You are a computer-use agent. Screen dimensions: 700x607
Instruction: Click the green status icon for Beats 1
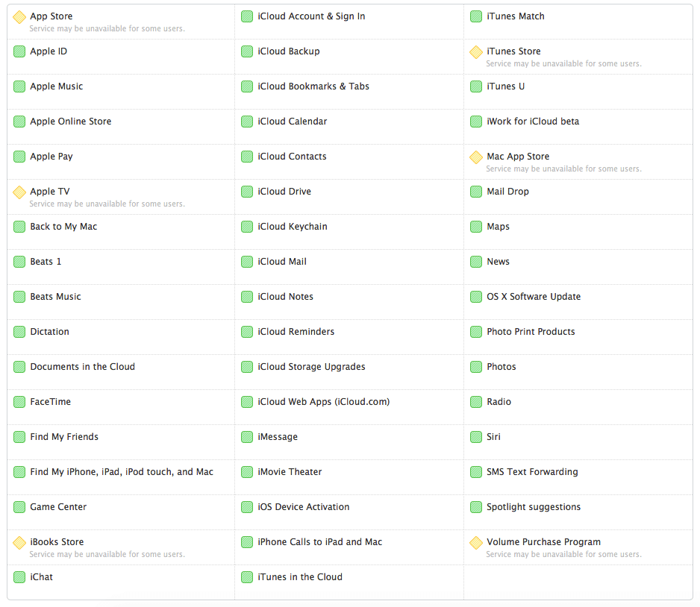(x=19, y=262)
